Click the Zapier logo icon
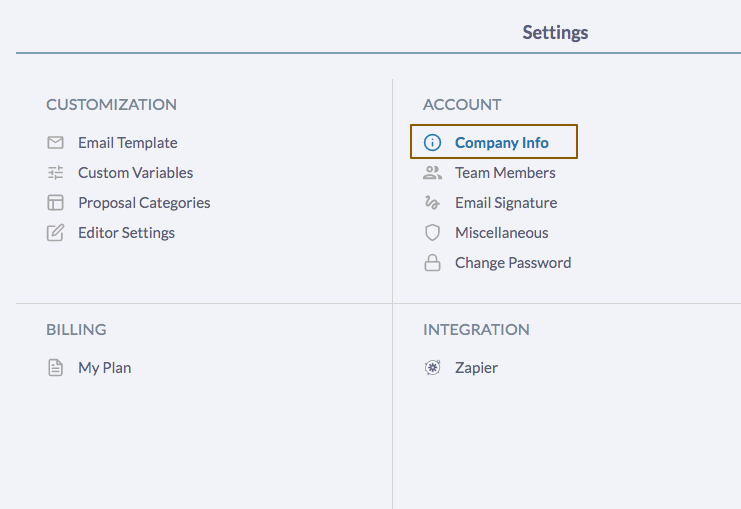Screen dimensions: 741x509 (x=432, y=368)
